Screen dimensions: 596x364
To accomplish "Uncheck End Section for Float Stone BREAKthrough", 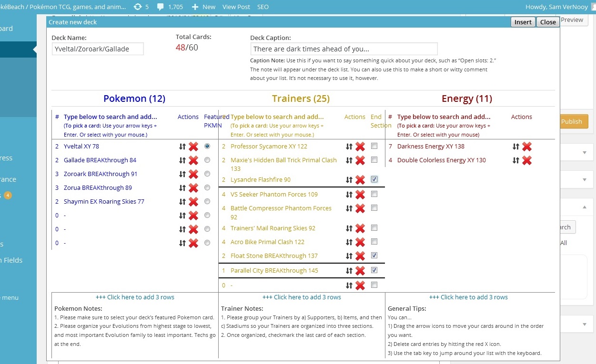I will [374, 256].
